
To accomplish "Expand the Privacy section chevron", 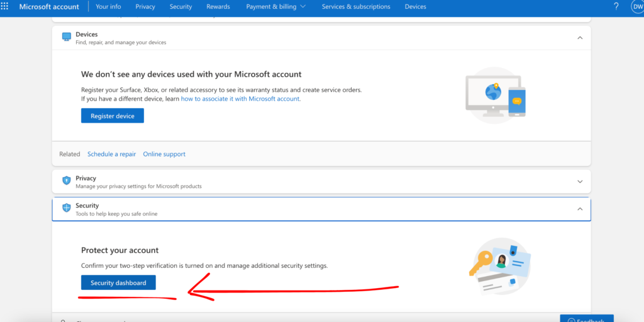I will [579, 182].
